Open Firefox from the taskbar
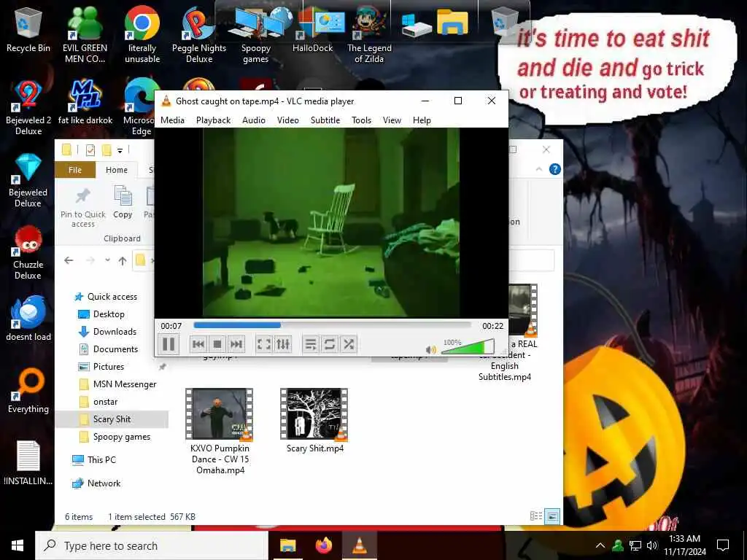The height and width of the screenshot is (560, 747). coord(323,545)
